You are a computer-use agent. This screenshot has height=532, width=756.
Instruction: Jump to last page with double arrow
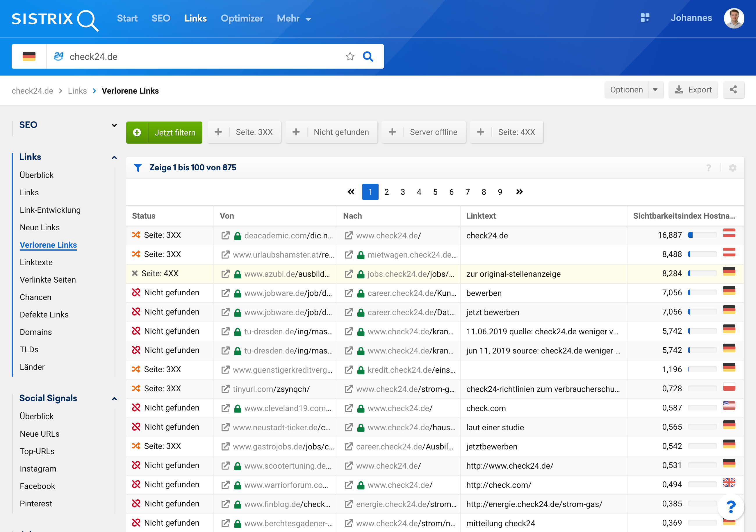click(x=519, y=192)
